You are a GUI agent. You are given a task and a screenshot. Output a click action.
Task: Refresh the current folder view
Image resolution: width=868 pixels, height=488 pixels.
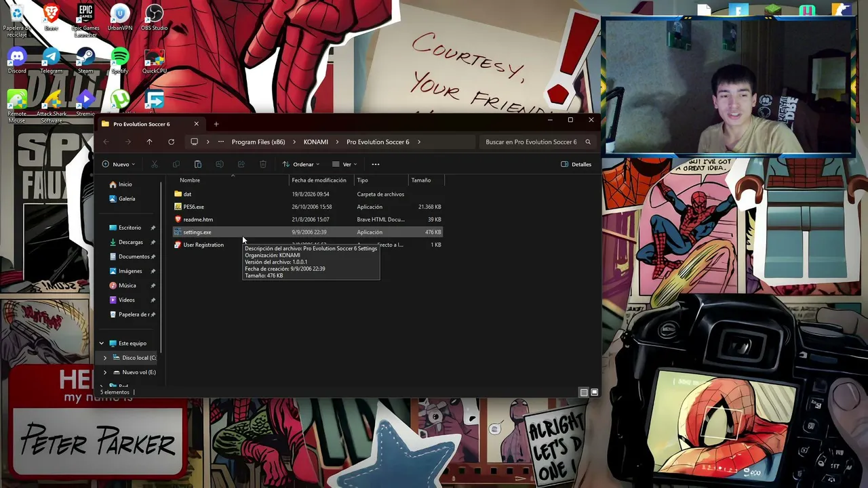[171, 142]
